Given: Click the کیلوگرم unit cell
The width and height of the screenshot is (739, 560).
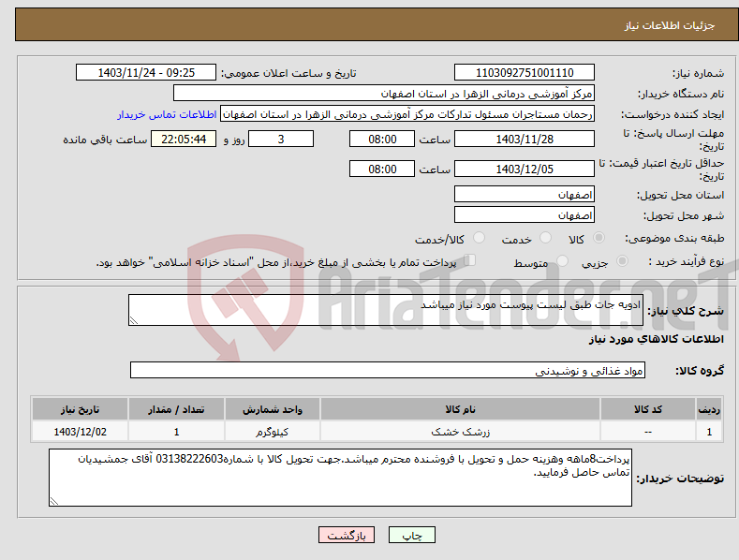Looking at the screenshot, I should 273,432.
